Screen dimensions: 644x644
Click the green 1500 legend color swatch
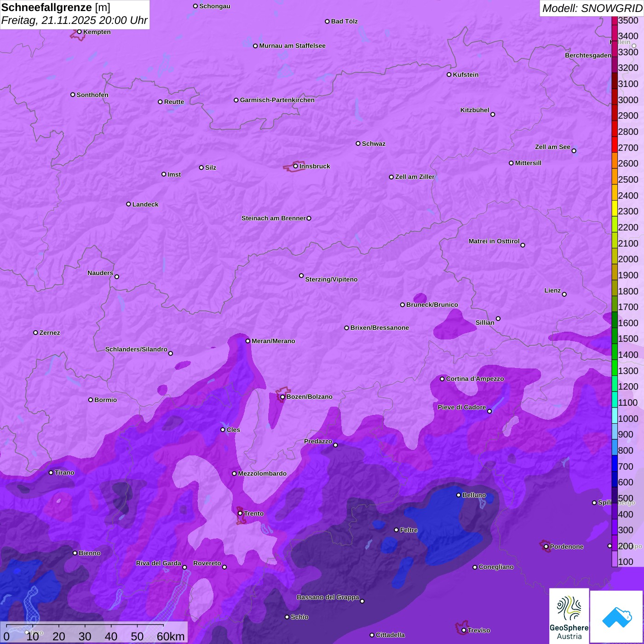615,336
